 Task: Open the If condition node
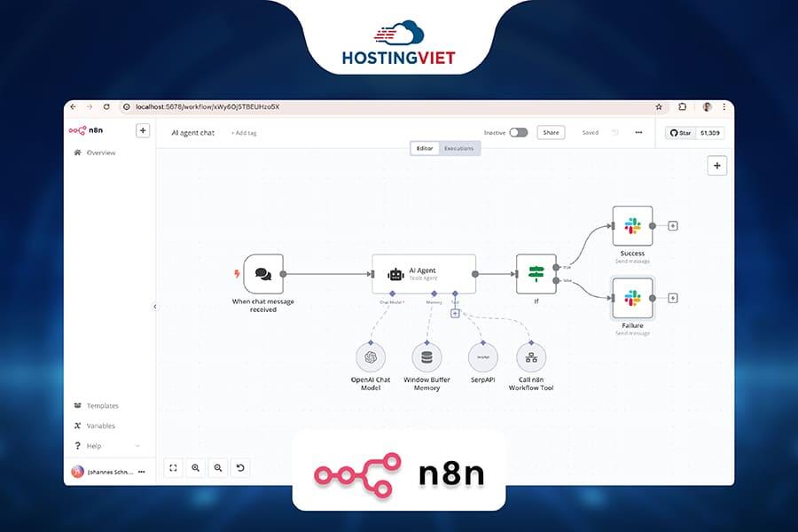click(536, 274)
